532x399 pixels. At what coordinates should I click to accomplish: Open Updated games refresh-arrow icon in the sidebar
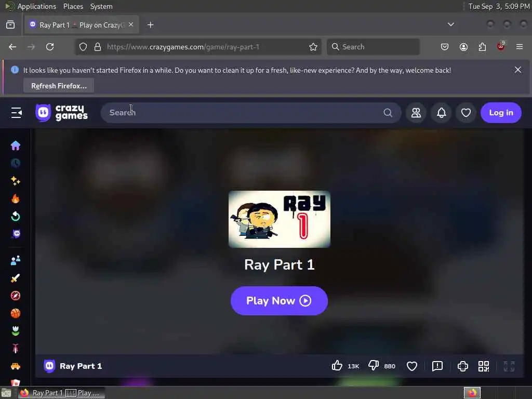[15, 216]
